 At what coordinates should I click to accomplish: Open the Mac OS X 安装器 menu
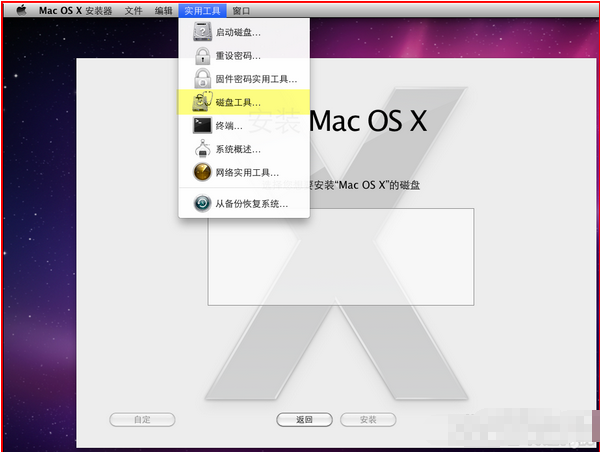pos(75,11)
